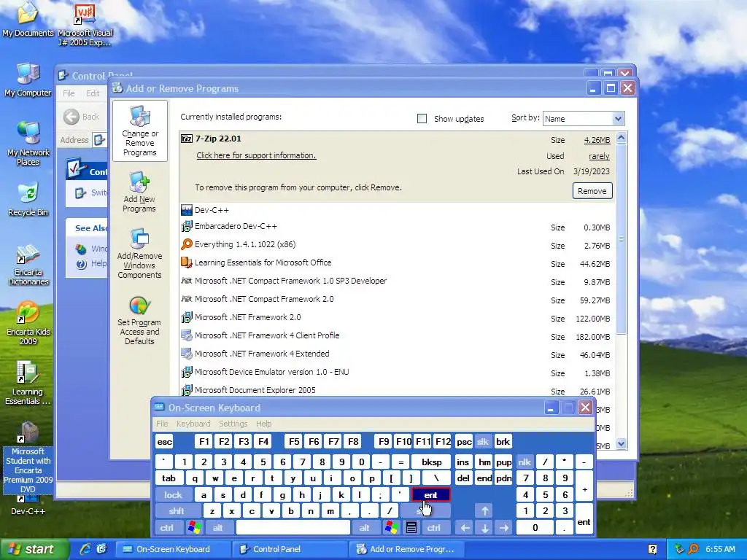The width and height of the screenshot is (747, 560).
Task: Open My Computer desktop icon
Action: [x=28, y=79]
